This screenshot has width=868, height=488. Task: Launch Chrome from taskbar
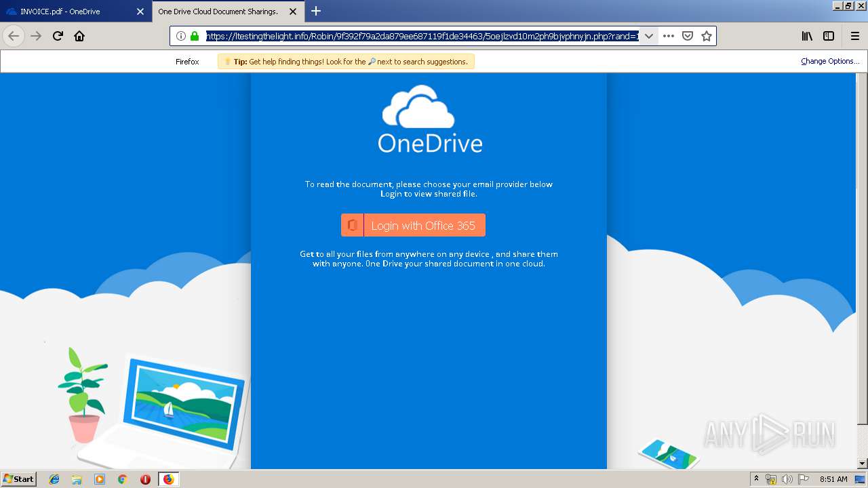click(123, 479)
